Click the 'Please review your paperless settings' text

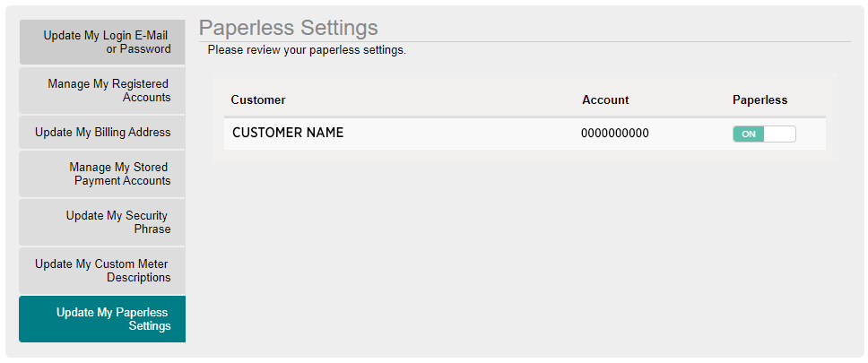click(x=307, y=50)
